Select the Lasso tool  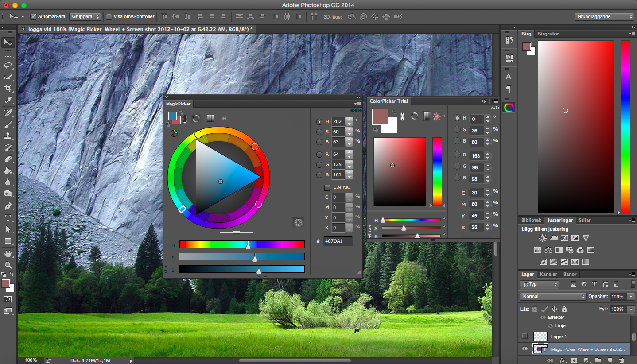8,66
